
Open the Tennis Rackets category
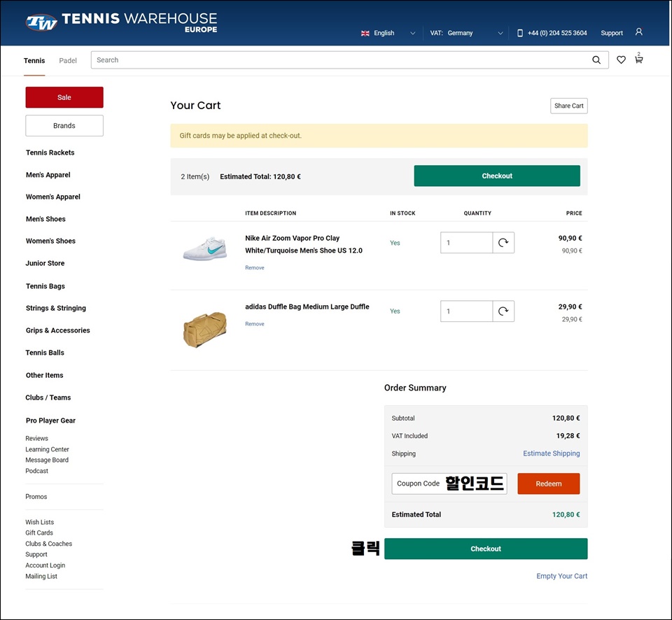point(50,153)
